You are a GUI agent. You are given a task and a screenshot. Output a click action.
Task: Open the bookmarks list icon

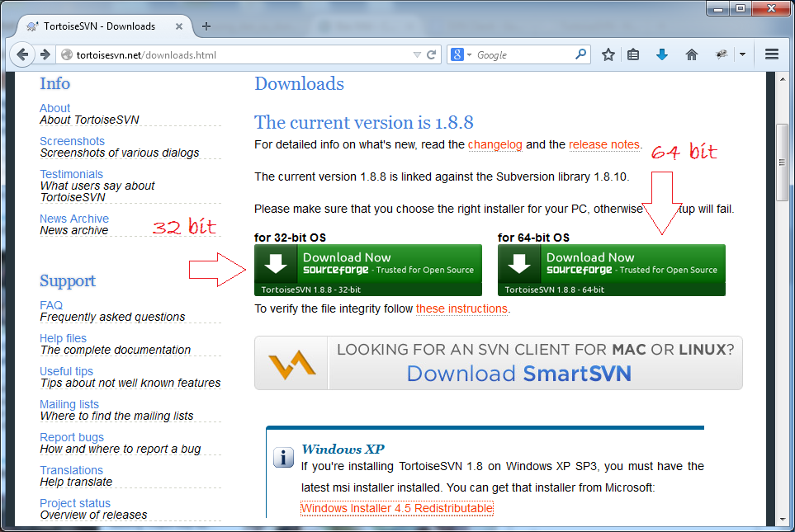pyautogui.click(x=632, y=54)
